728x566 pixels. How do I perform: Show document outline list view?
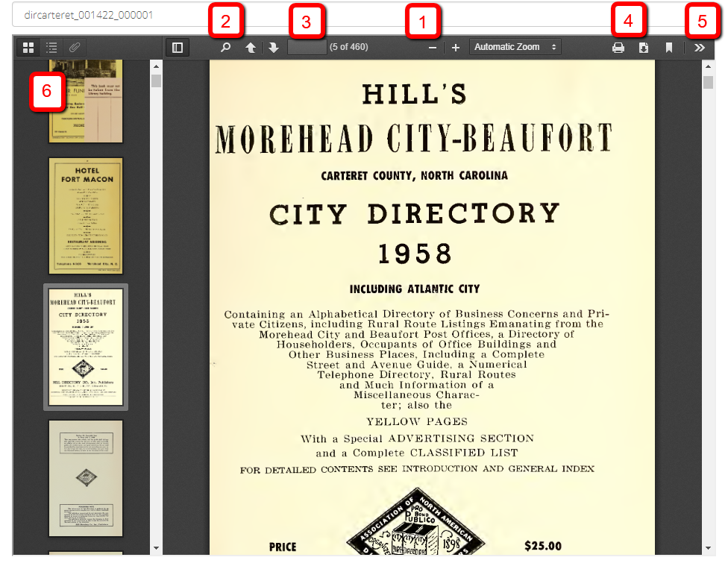coord(51,48)
